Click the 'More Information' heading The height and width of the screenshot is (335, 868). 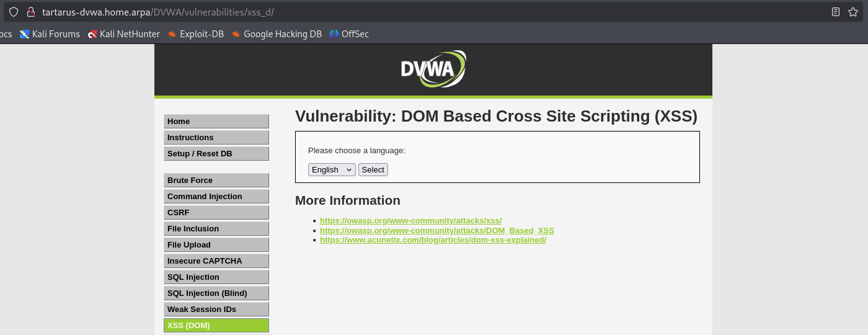point(348,200)
